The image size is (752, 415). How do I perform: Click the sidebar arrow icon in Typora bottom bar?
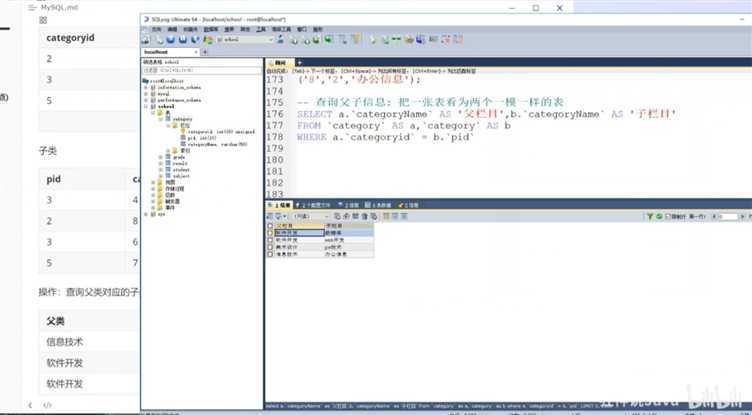click(30, 405)
